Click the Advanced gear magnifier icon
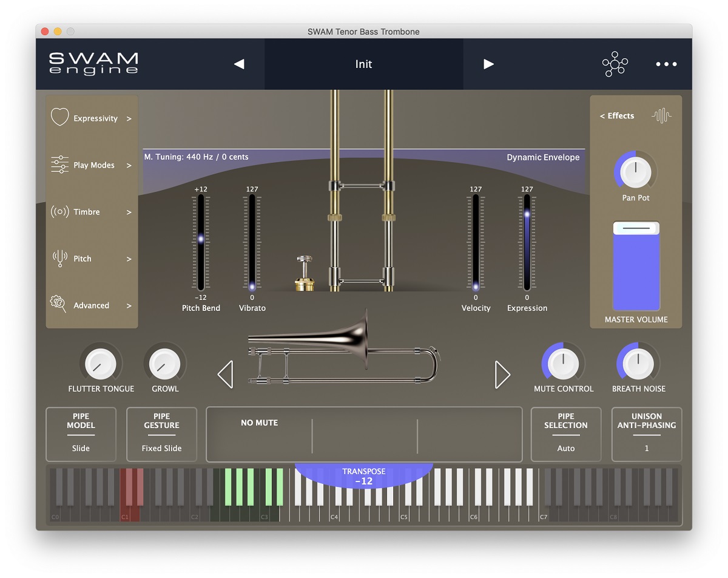 click(x=59, y=304)
